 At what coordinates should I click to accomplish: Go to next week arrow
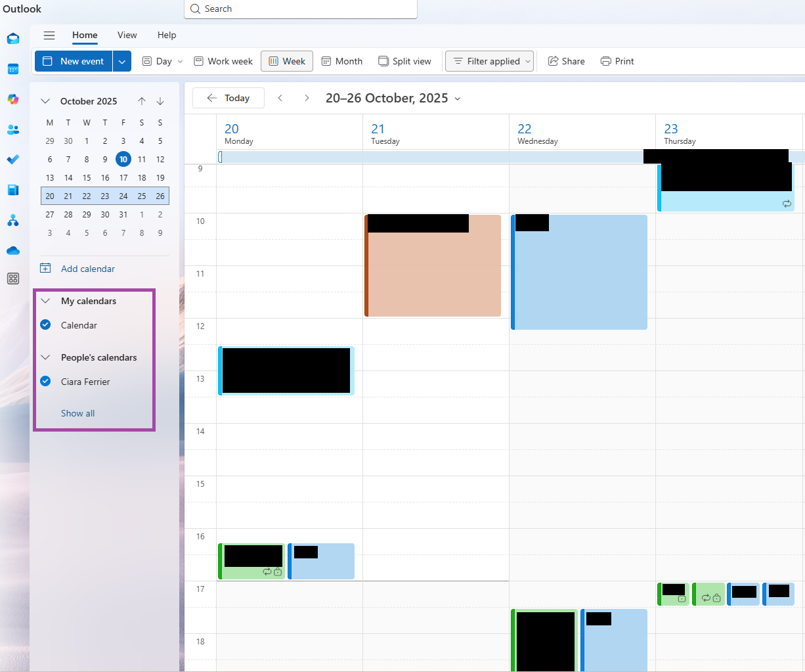(x=307, y=98)
